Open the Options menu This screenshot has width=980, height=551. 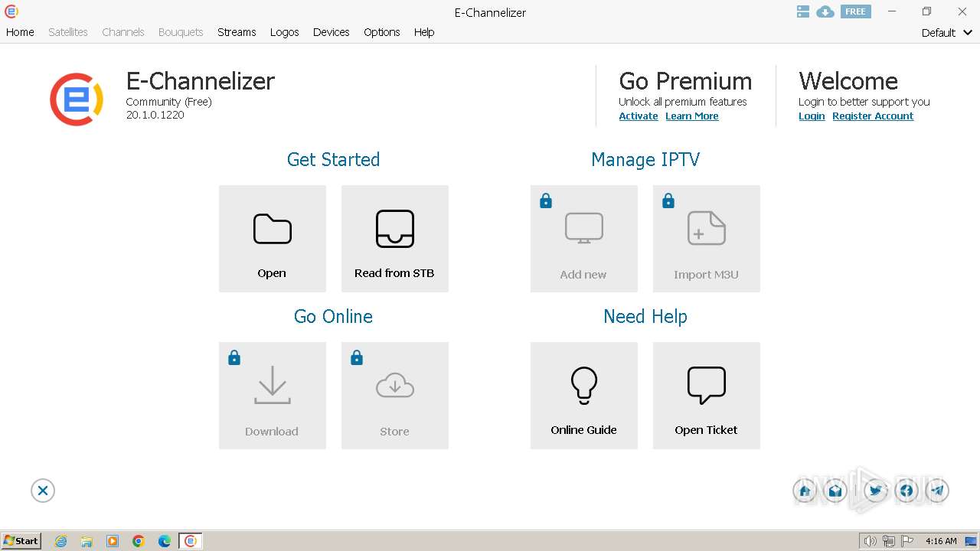(x=382, y=32)
